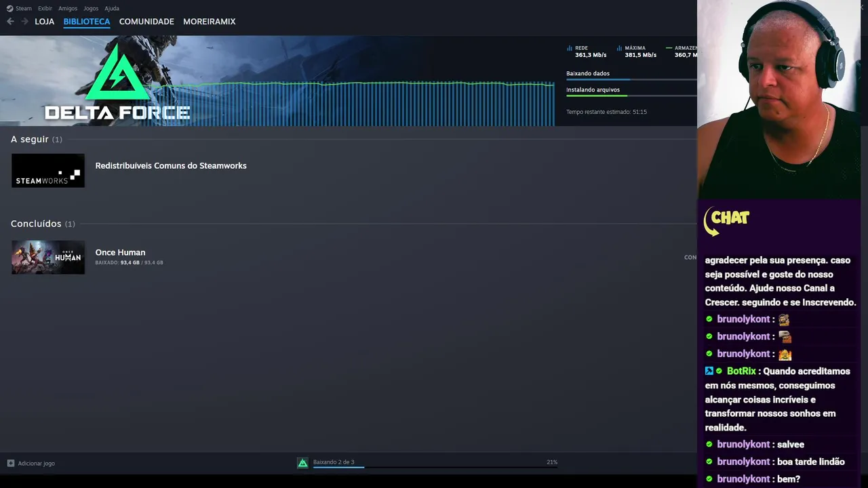Screen dimensions: 868x488
Task: Go back with the left arrow
Action: 10,22
